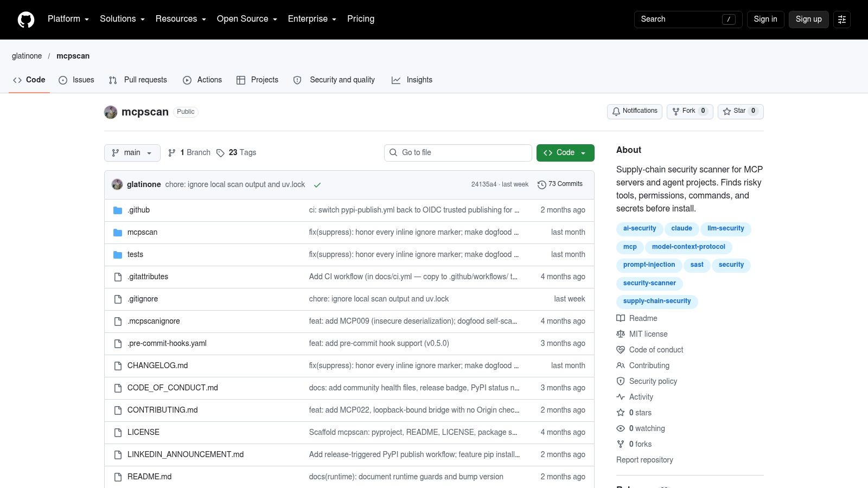
Task: Click the Notifications button
Action: click(x=635, y=111)
